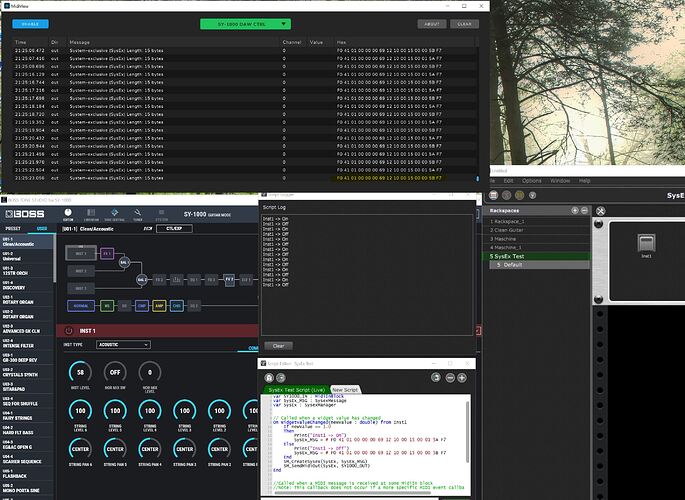The width and height of the screenshot is (685, 500).
Task: Select the BAL 2 mixer node
Action: click(142, 279)
